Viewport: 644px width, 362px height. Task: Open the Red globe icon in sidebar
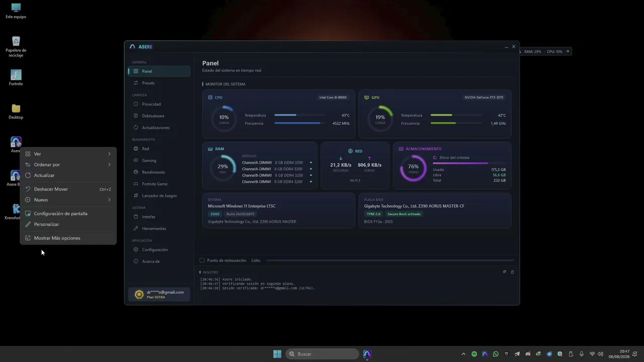coord(136,149)
